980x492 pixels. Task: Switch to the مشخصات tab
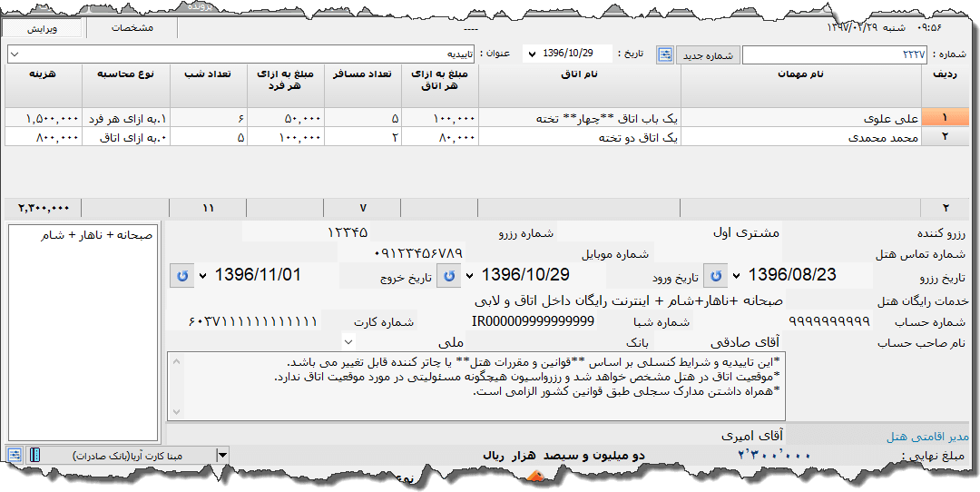(132, 28)
